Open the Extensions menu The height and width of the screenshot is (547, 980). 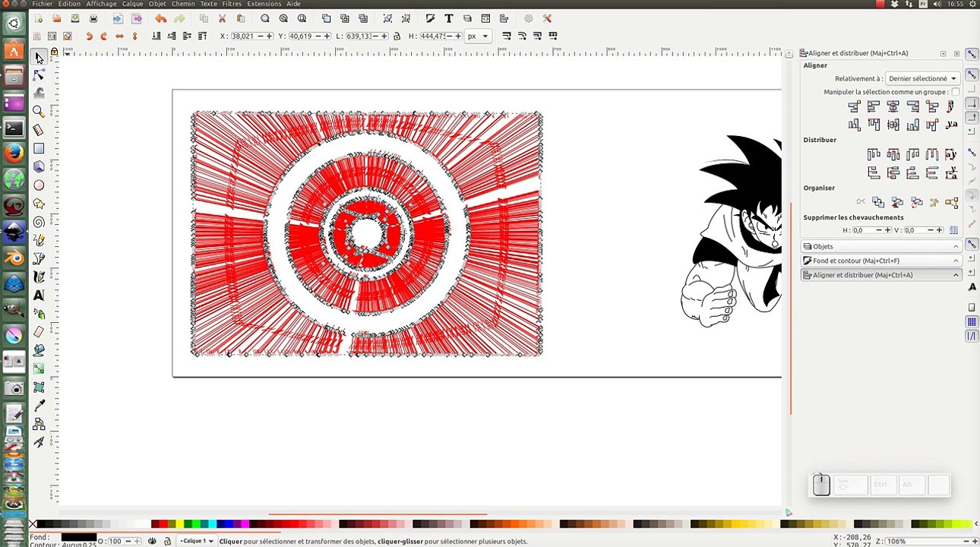(x=264, y=4)
